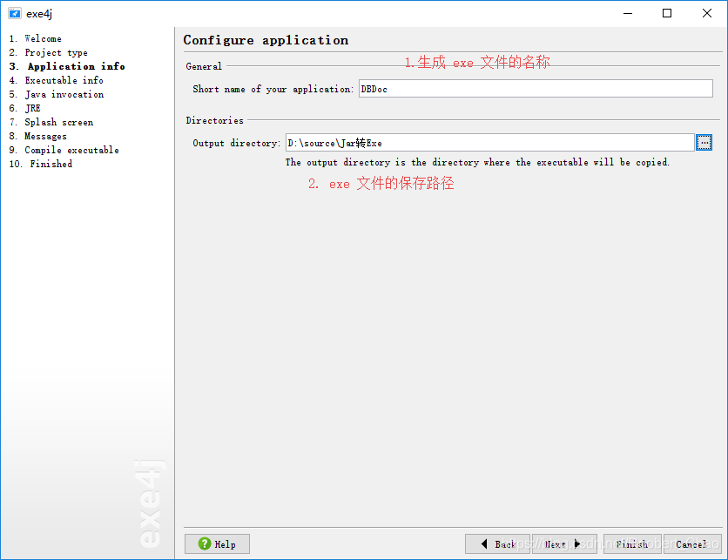The width and height of the screenshot is (728, 560).
Task: Click the output directory description text
Action: point(477,162)
